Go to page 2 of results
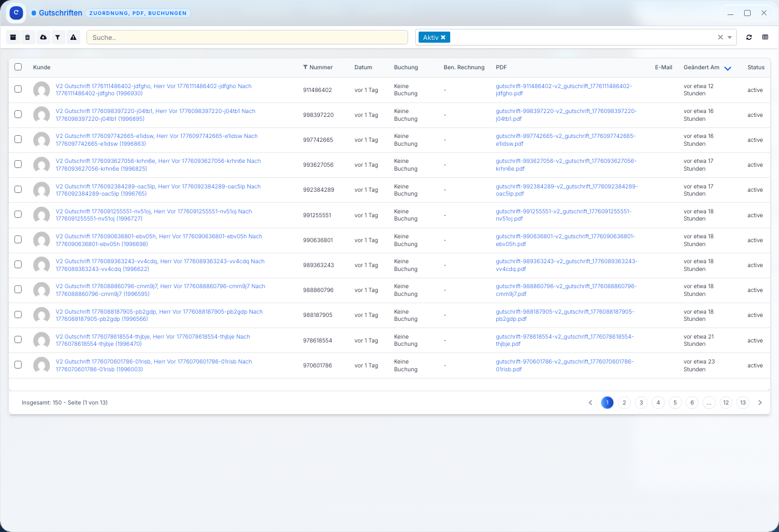Image resolution: width=779 pixels, height=532 pixels. [624, 403]
